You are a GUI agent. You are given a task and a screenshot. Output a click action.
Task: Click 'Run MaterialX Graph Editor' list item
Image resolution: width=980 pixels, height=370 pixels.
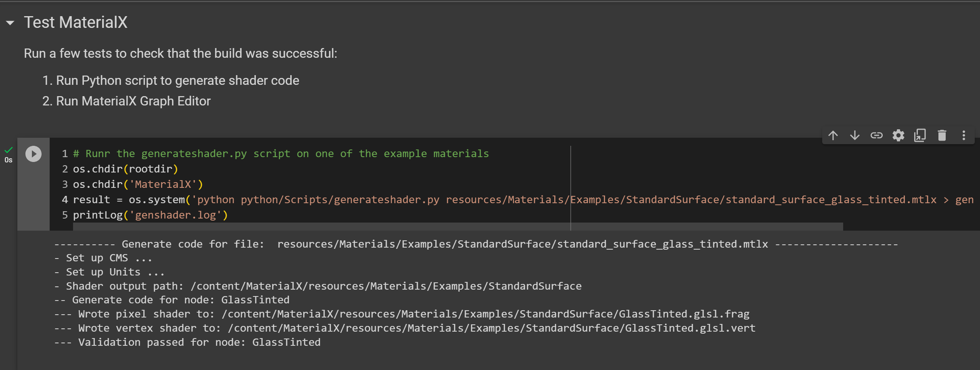point(133,101)
